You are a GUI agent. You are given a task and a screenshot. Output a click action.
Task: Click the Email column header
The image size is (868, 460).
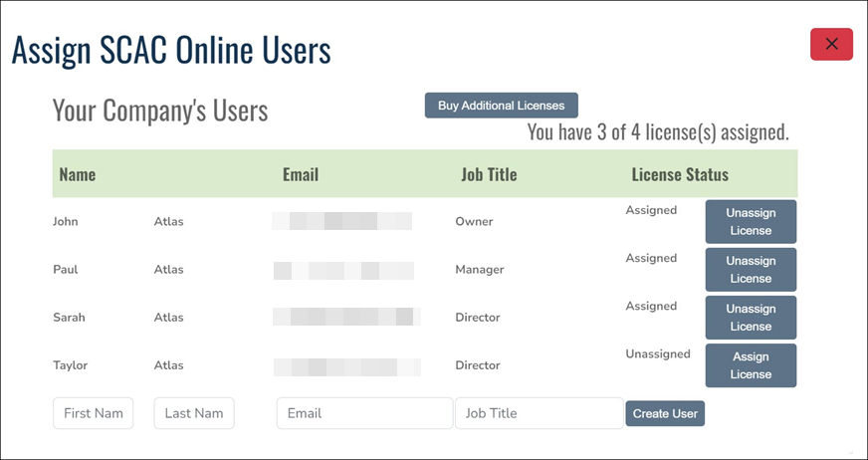pos(301,174)
